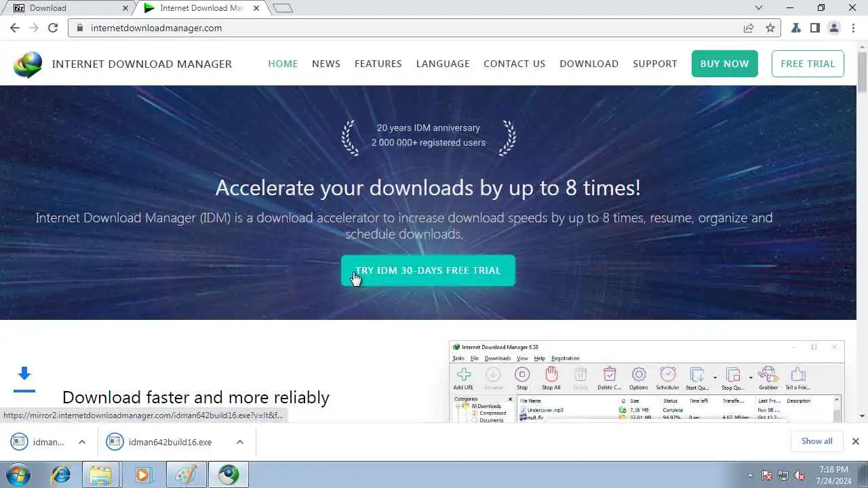Click the share icon in address bar

[x=749, y=28]
